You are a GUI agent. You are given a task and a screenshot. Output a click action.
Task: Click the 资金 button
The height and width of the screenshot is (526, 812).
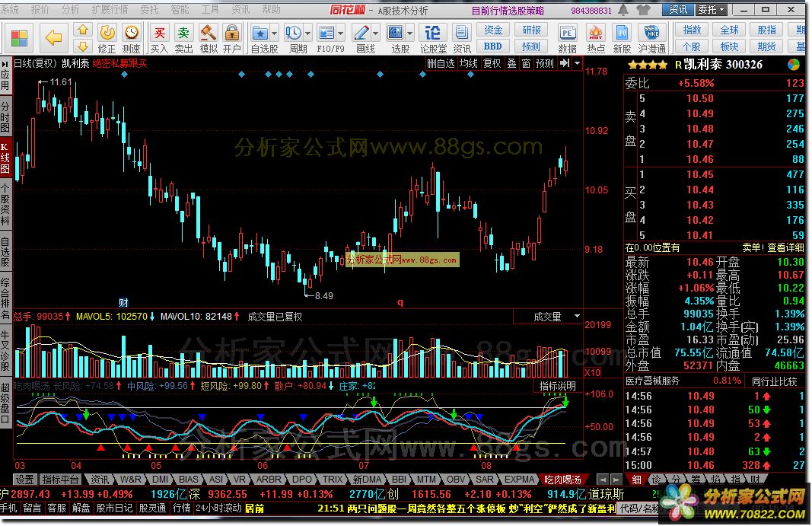(x=492, y=30)
